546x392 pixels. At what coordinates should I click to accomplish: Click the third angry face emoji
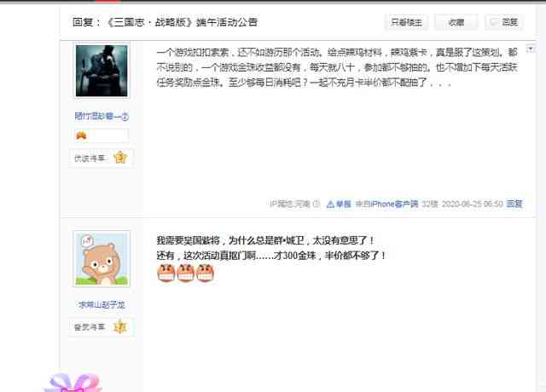click(x=205, y=273)
